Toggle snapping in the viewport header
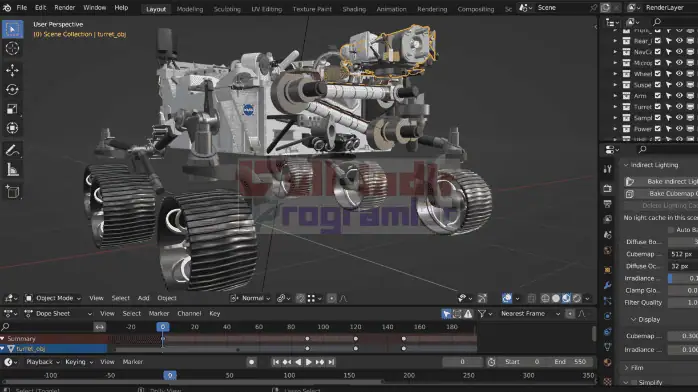 click(x=300, y=298)
